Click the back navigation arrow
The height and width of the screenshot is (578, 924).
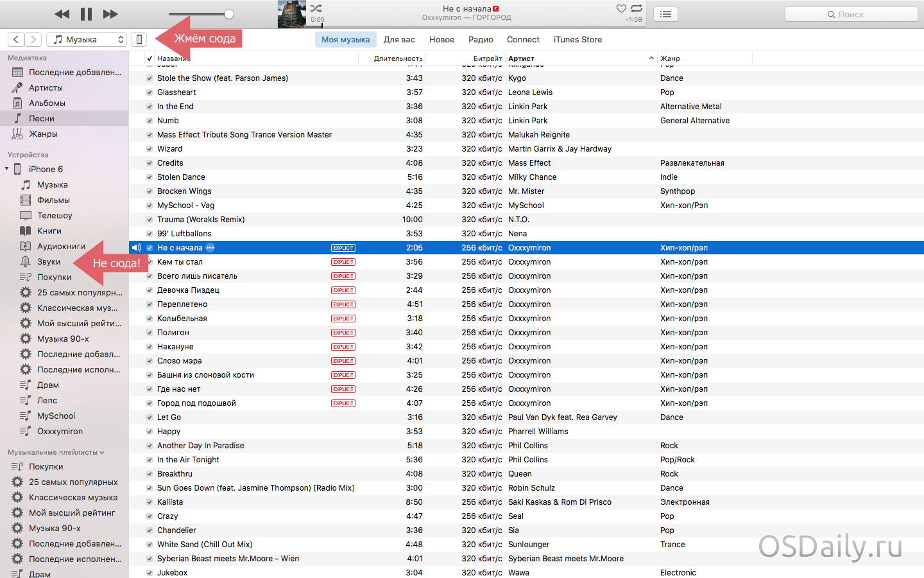tap(17, 40)
